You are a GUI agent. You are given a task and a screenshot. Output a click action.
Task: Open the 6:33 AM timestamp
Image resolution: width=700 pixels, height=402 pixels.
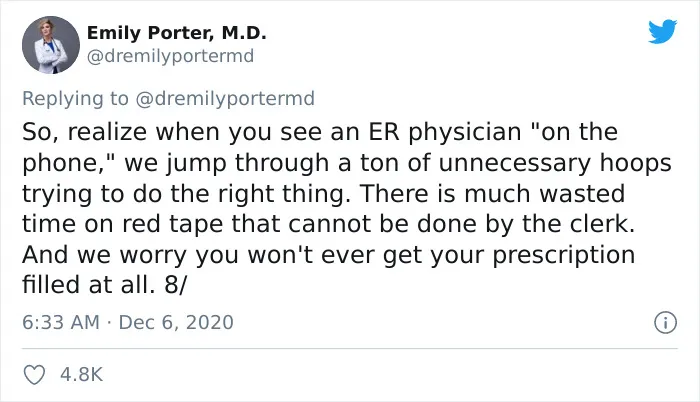tap(61, 322)
